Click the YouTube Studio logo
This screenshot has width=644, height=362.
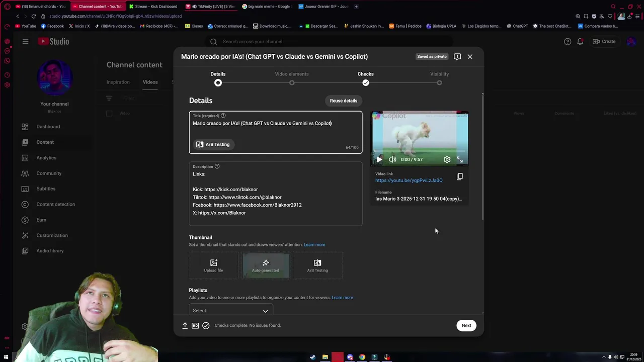[x=53, y=41]
